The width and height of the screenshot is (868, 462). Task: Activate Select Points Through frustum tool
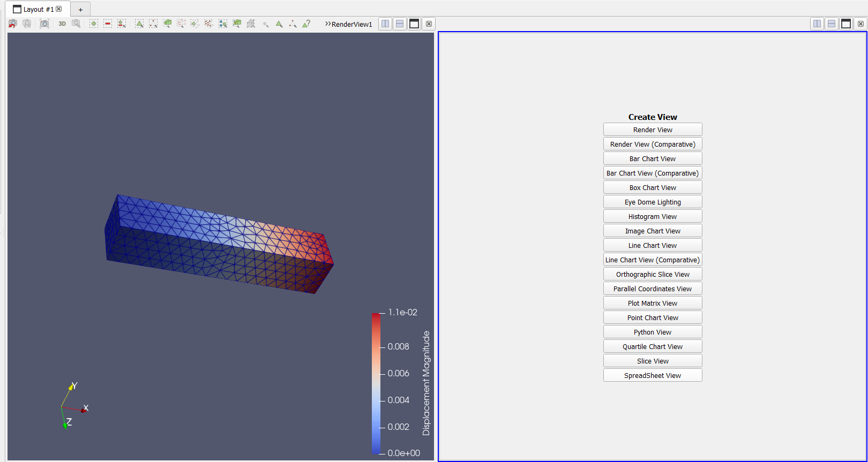(x=181, y=24)
